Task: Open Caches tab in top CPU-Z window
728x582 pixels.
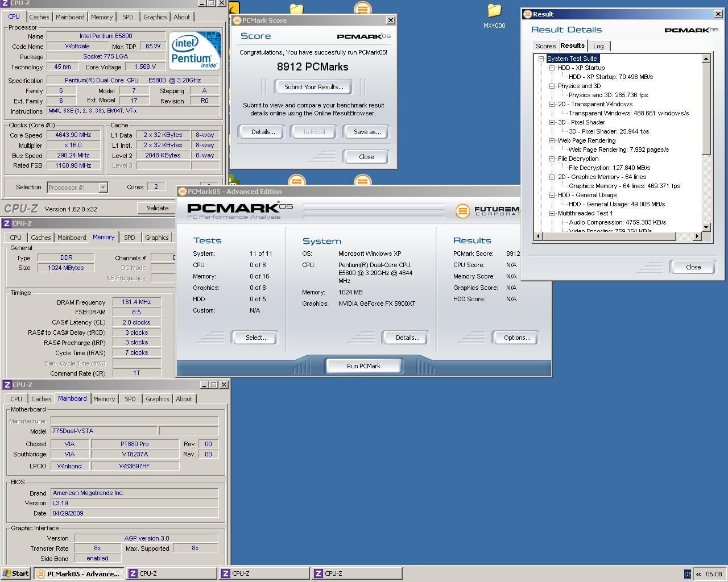Action: tap(39, 17)
